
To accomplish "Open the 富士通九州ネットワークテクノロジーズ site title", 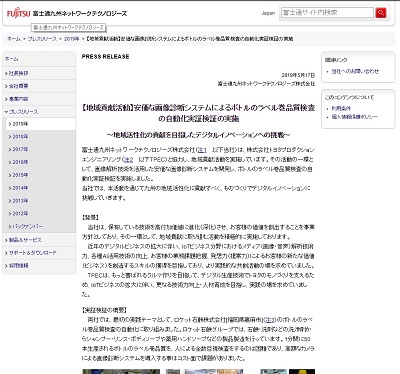I will 80,14.
